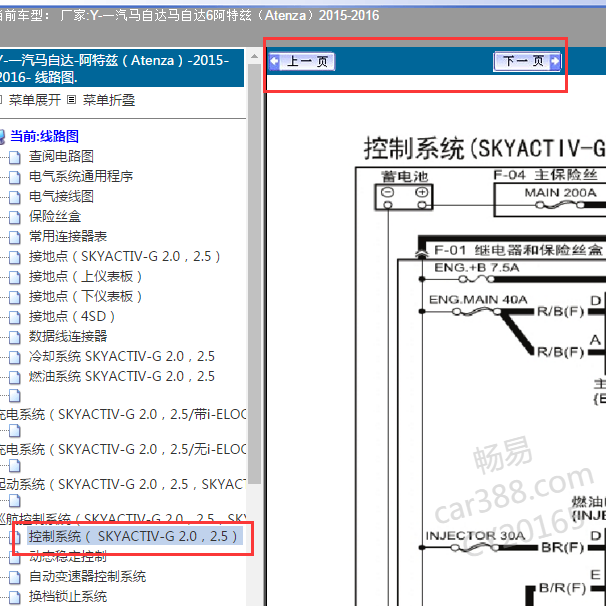This screenshot has width=606, height=606.
Task: Click document icon beside 接地点（下仪表板）
Action: click(15, 297)
